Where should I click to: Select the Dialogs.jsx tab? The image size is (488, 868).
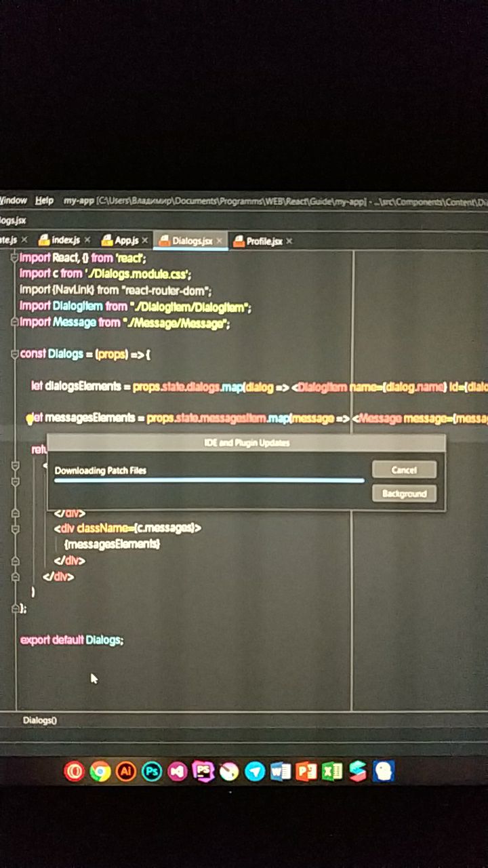pyautogui.click(x=190, y=241)
